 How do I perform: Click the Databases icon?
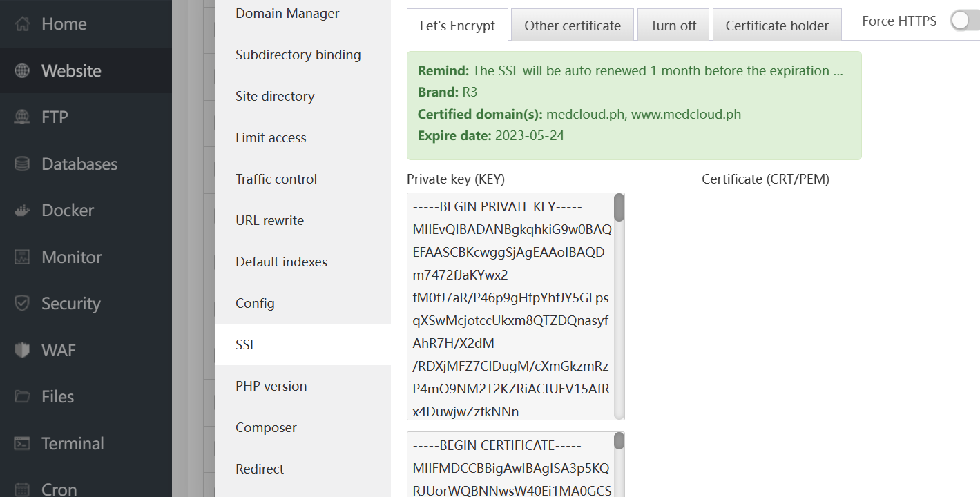coord(23,164)
